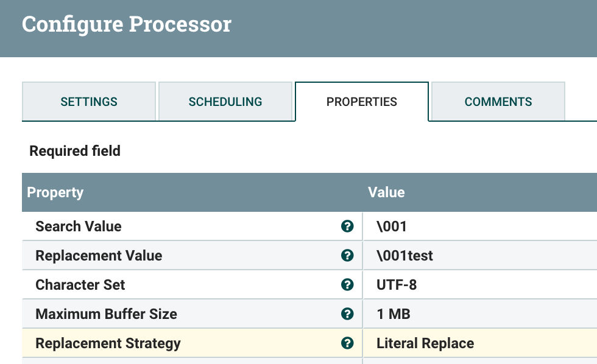Viewport: 597px width, 364px height.
Task: Switch to the Settings tab
Action: [x=89, y=102]
